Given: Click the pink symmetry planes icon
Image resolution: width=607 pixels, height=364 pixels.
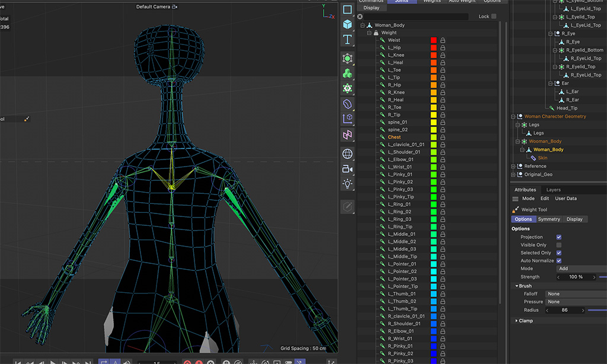Looking at the screenshot, I should click(x=347, y=135).
